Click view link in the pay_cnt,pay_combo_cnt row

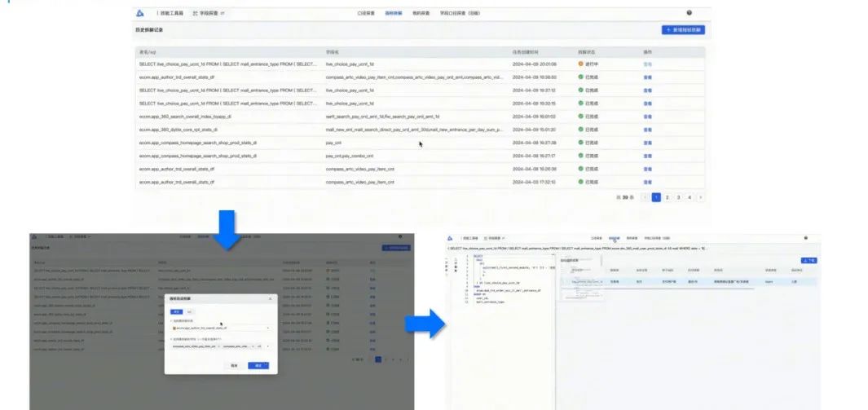(x=647, y=156)
